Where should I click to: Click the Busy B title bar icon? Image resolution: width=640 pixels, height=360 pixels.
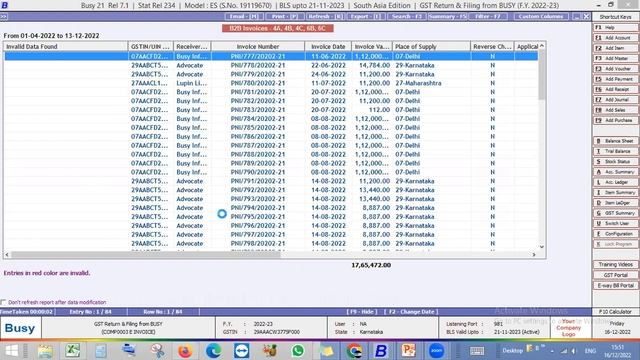click(x=5, y=5)
